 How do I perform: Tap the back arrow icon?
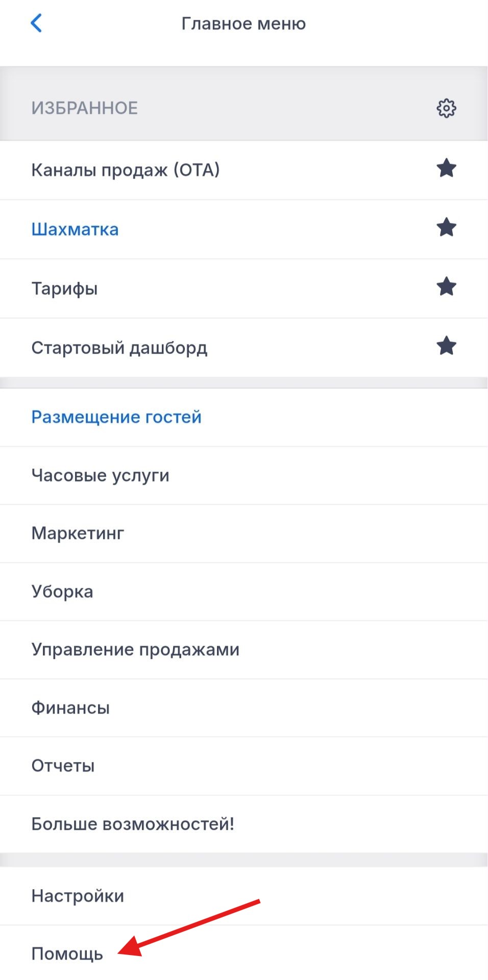pyautogui.click(x=36, y=23)
